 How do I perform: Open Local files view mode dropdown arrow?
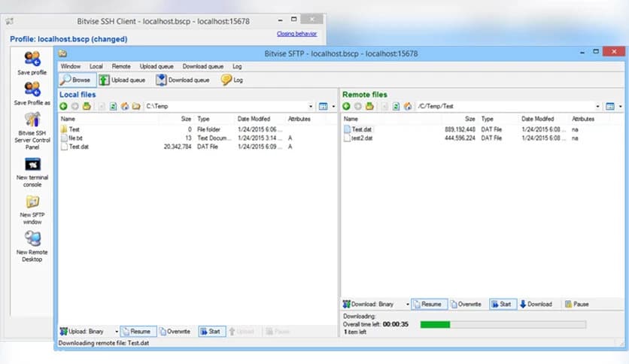[x=333, y=106]
